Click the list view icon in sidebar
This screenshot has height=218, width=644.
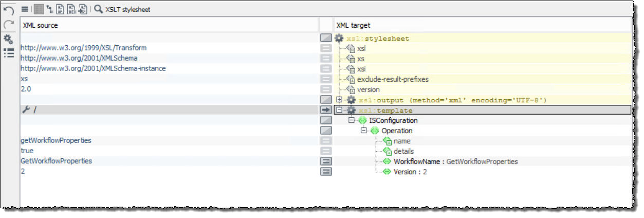click(x=9, y=53)
